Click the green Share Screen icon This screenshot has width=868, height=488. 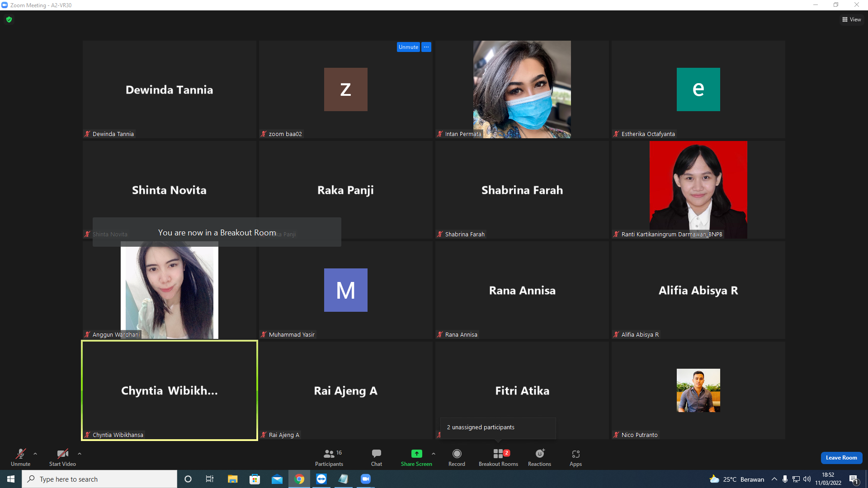tap(416, 454)
